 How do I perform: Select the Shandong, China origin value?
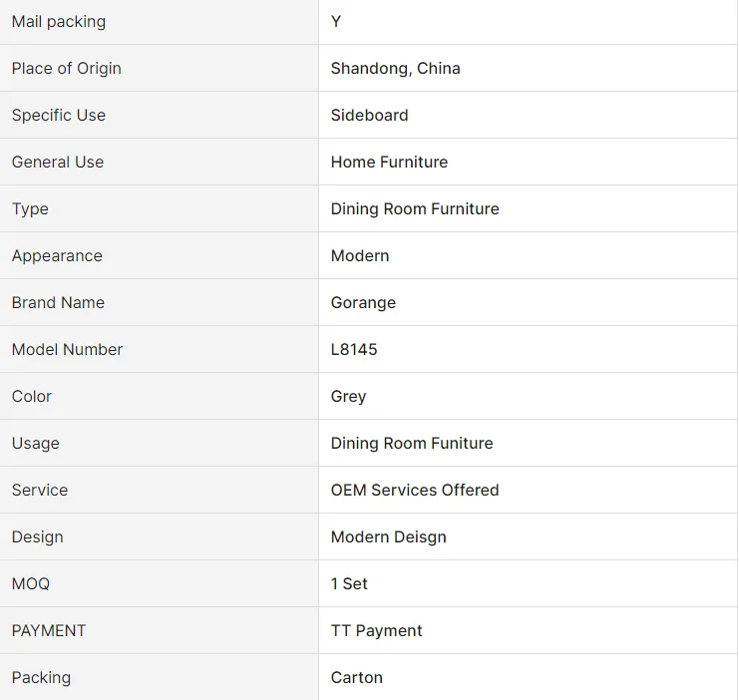point(395,69)
